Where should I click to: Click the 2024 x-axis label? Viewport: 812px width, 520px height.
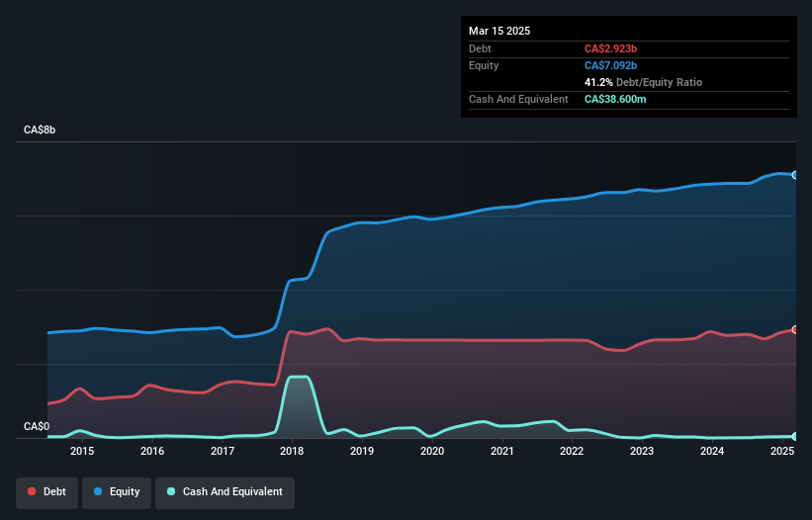(712, 451)
